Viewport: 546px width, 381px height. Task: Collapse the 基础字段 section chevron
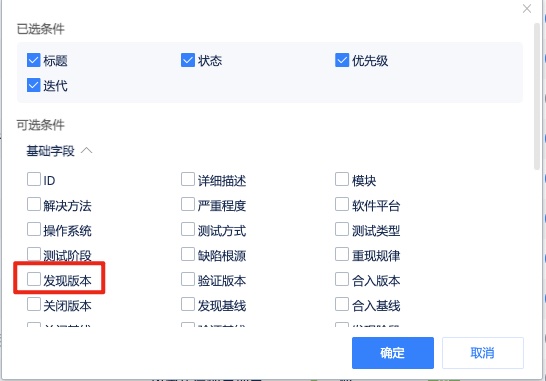(x=87, y=150)
